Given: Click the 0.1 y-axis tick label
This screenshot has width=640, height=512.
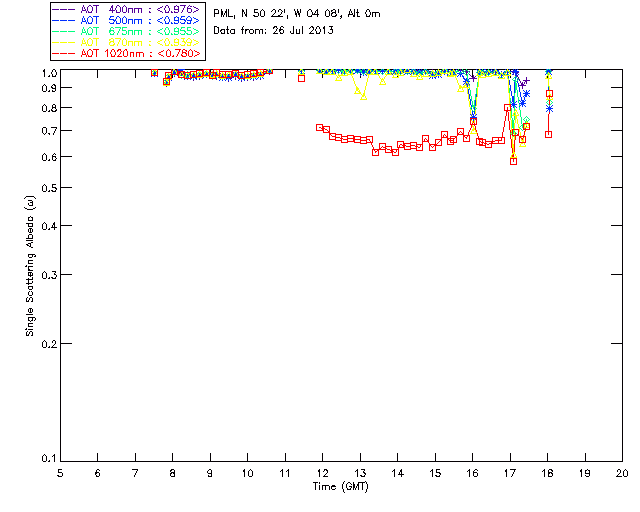Looking at the screenshot, I should pyautogui.click(x=49, y=459).
